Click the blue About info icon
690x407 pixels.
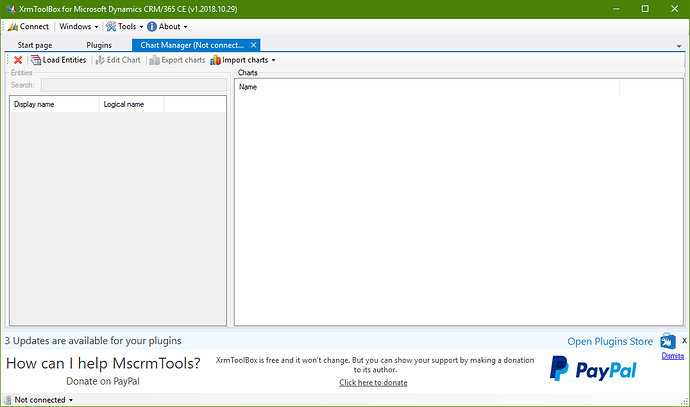[152, 27]
